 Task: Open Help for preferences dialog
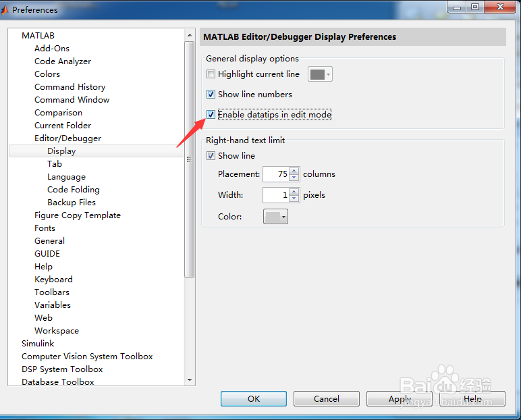click(x=472, y=398)
